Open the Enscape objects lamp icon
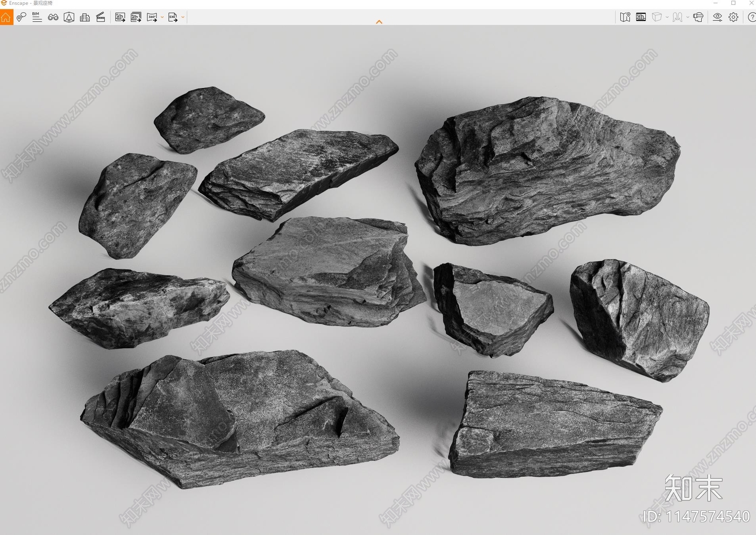Screen dimensions: 756x535 (69, 17)
